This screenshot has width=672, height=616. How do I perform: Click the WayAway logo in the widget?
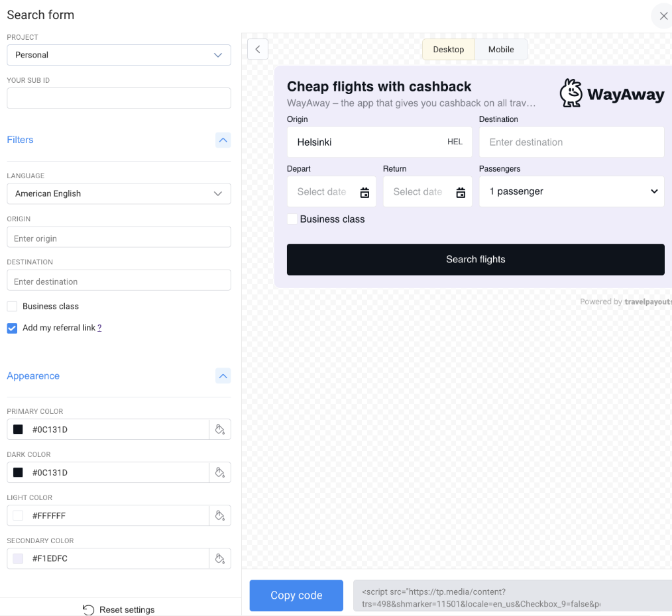pos(612,93)
